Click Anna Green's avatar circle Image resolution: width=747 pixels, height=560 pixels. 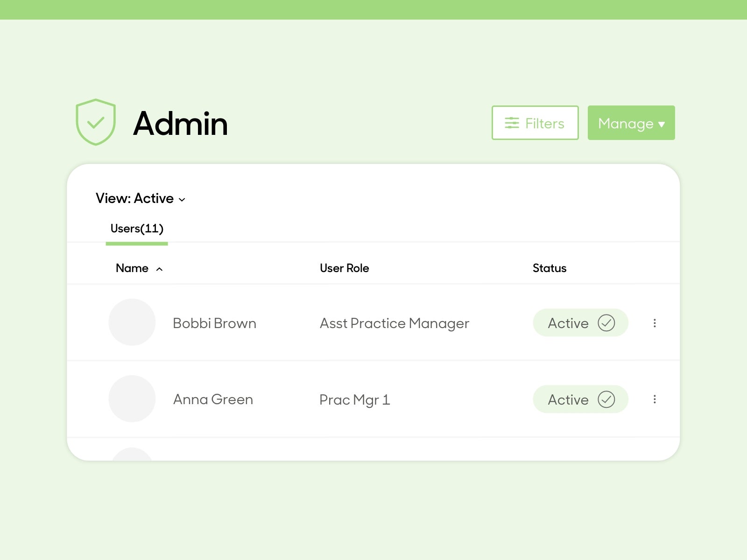132,399
